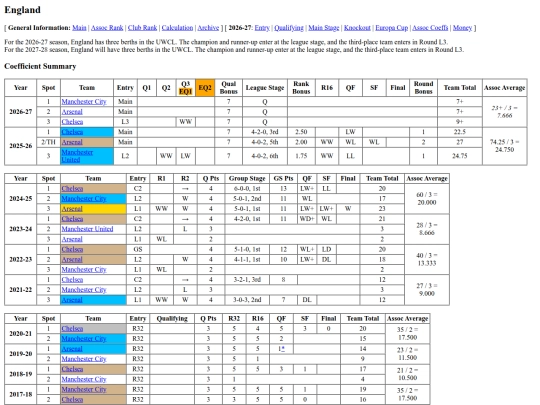Select the Coefficient Summary heading
Screen dimensions: 540x405
[40, 66]
